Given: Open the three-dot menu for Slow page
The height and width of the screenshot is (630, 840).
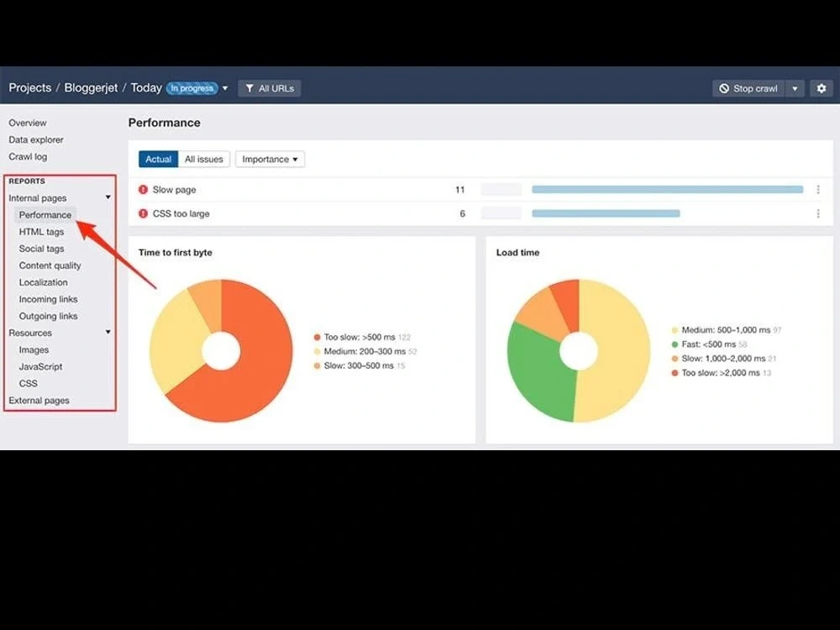Looking at the screenshot, I should pyautogui.click(x=818, y=190).
